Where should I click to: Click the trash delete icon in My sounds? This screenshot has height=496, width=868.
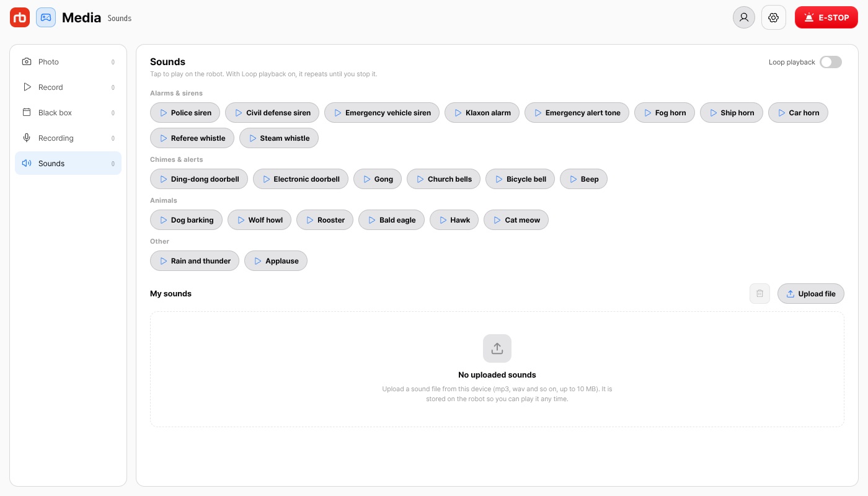point(759,294)
